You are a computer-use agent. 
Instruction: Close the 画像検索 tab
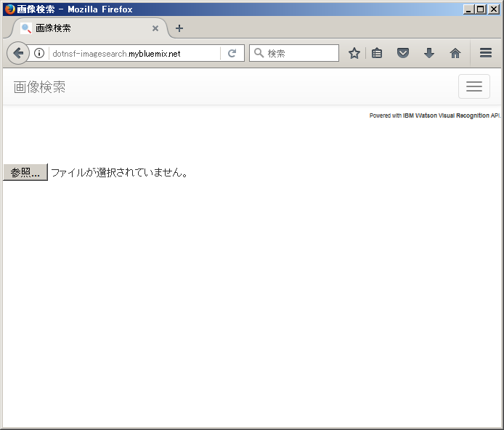pyautogui.click(x=155, y=28)
